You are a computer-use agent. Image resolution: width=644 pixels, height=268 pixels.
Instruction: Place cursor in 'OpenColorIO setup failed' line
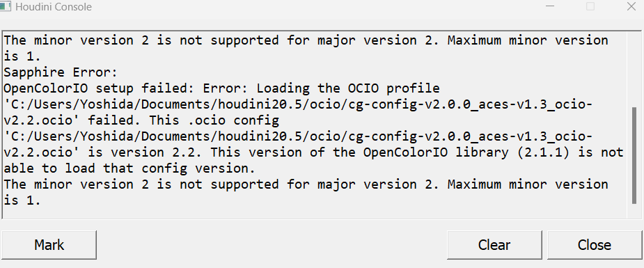coord(222,88)
